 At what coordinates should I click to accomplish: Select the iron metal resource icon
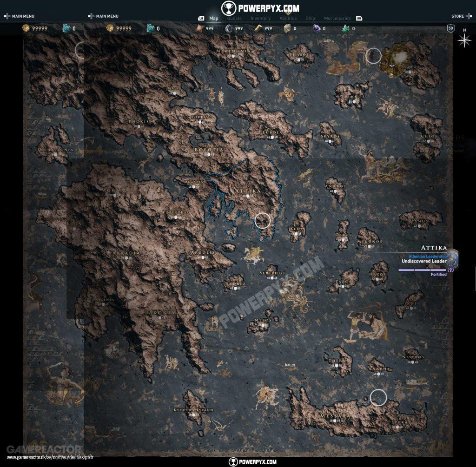point(229,28)
